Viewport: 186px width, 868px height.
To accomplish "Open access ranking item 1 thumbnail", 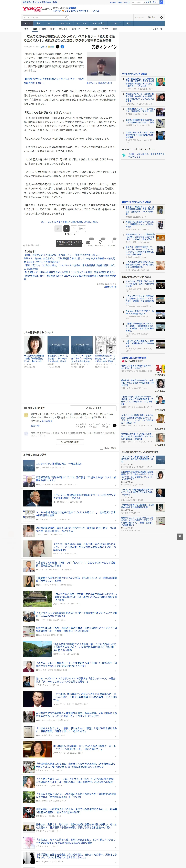I will [x=160, y=82].
